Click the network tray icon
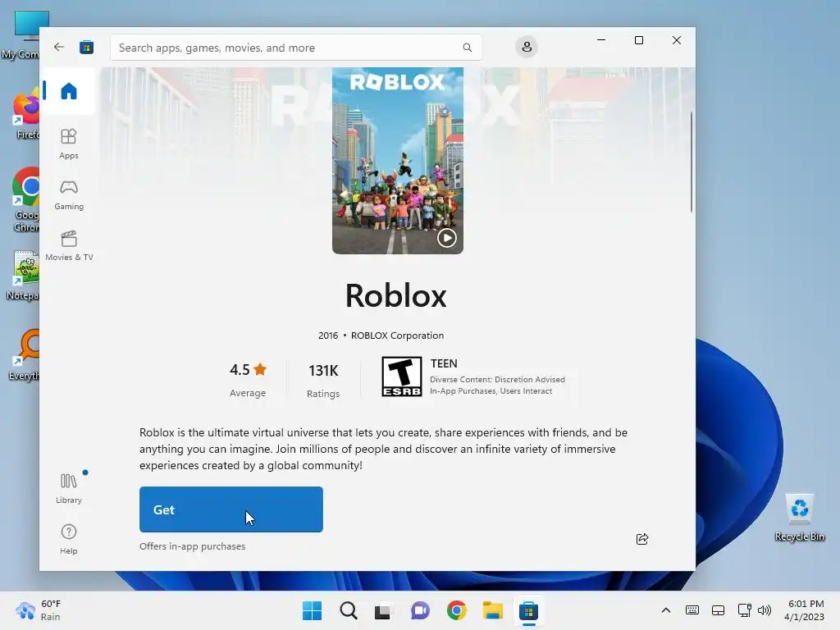Image resolution: width=840 pixels, height=630 pixels. click(744, 610)
